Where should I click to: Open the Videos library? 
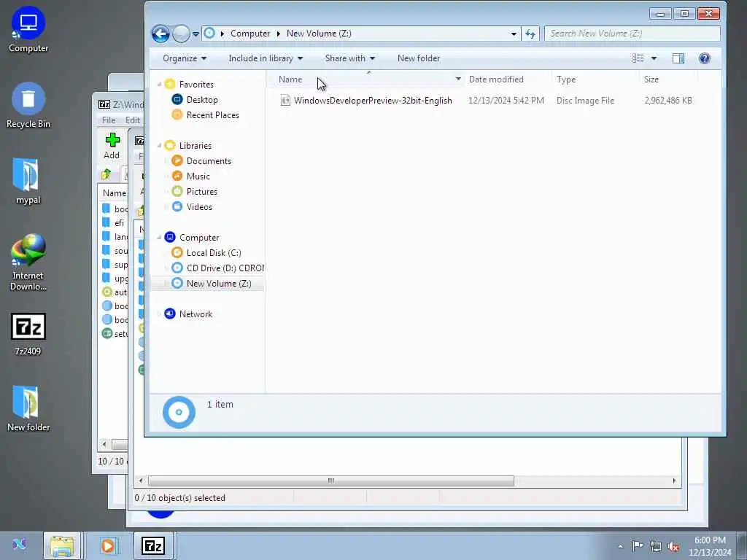tap(199, 206)
